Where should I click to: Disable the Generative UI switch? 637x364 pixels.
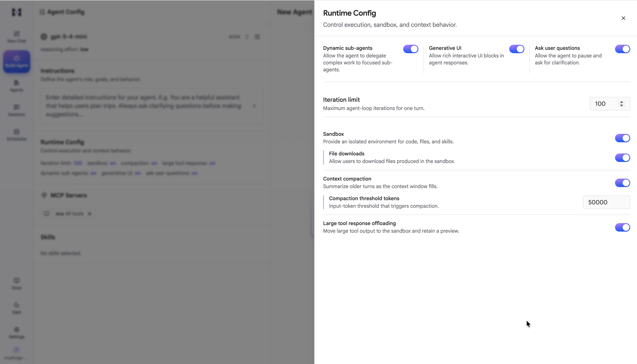[516, 49]
